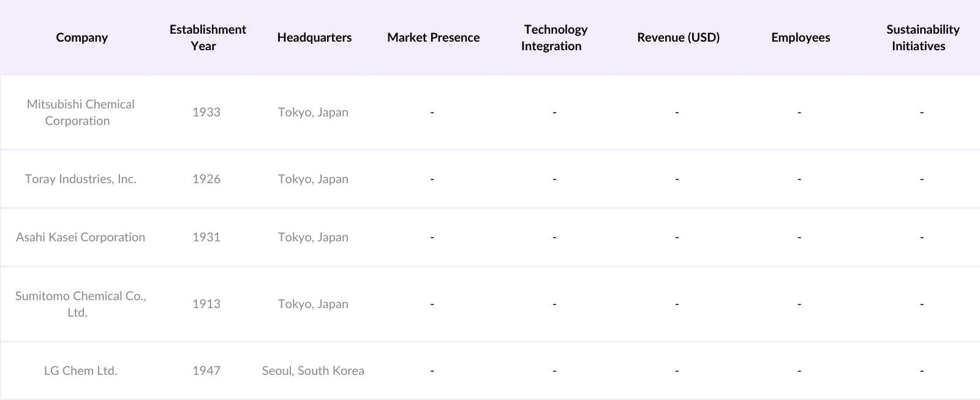Click the LG Chem Ltd. cell
The image size is (980, 400).
[x=80, y=371]
